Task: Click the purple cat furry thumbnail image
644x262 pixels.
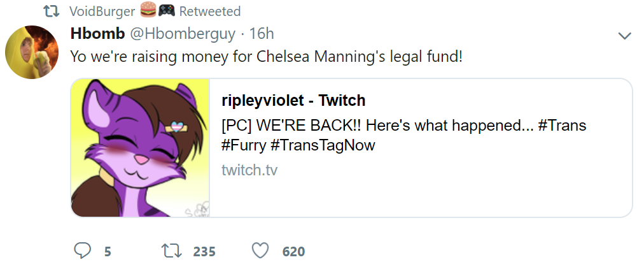Action: coord(140,148)
